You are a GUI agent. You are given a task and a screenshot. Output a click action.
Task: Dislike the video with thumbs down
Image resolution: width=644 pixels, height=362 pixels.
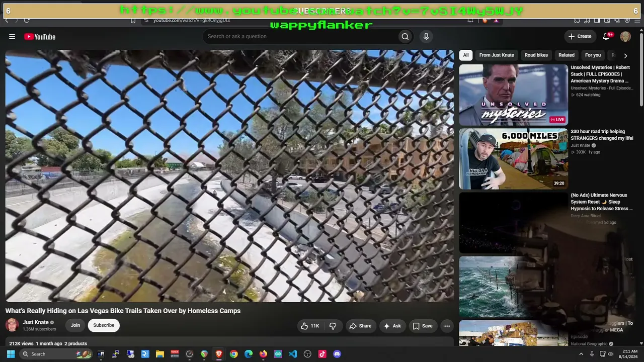[333, 326]
